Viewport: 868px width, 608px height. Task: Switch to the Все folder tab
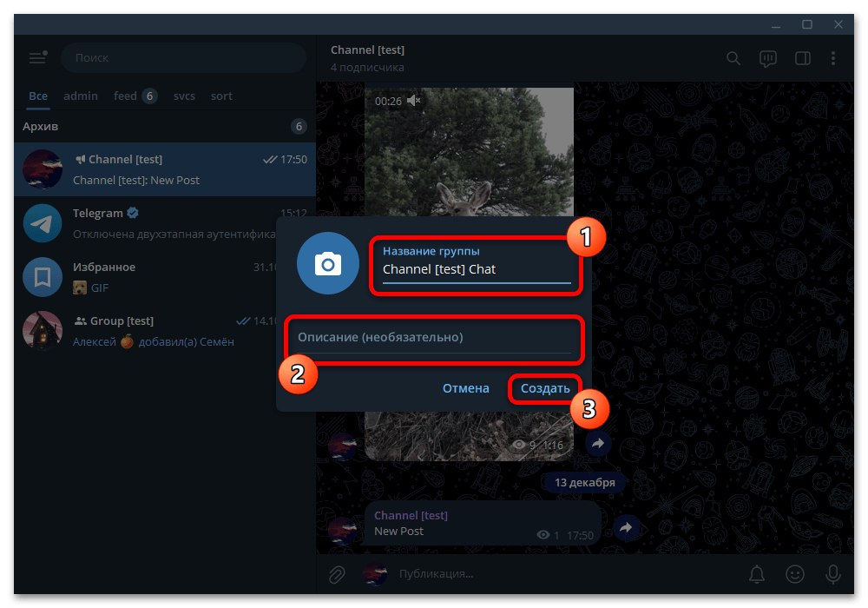pos(38,96)
